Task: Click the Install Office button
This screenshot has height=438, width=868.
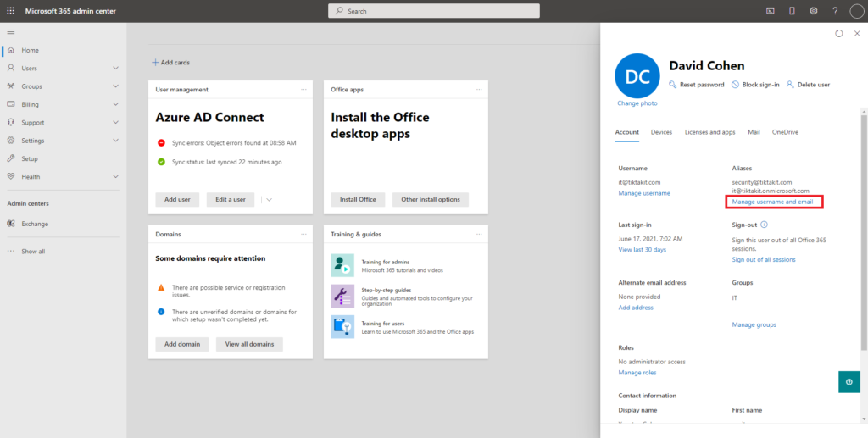Action: point(358,200)
